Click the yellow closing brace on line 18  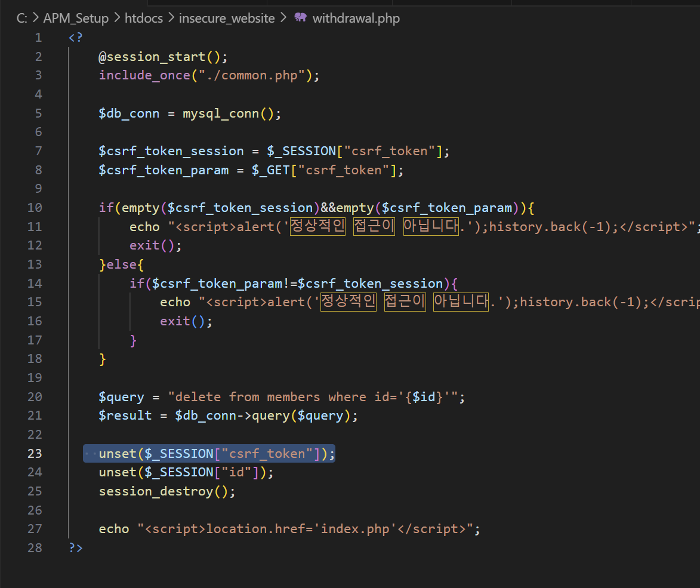103,359
